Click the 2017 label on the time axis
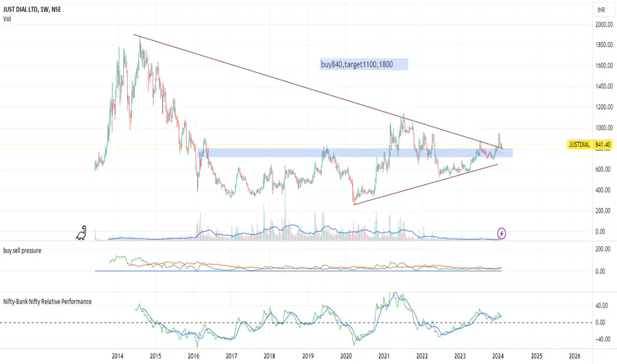 click(232, 356)
